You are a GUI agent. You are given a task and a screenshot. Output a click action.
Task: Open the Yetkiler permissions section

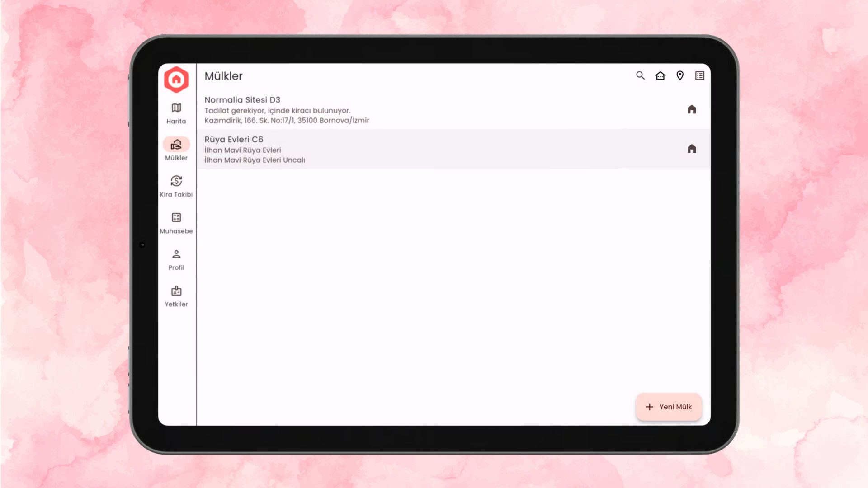point(176,296)
